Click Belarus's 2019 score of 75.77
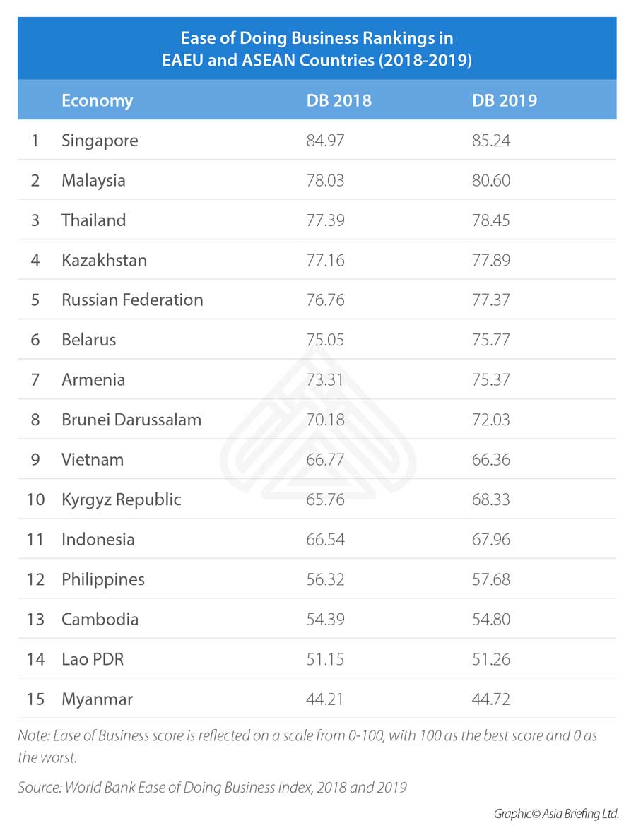The height and width of the screenshot is (840, 636). coord(490,340)
